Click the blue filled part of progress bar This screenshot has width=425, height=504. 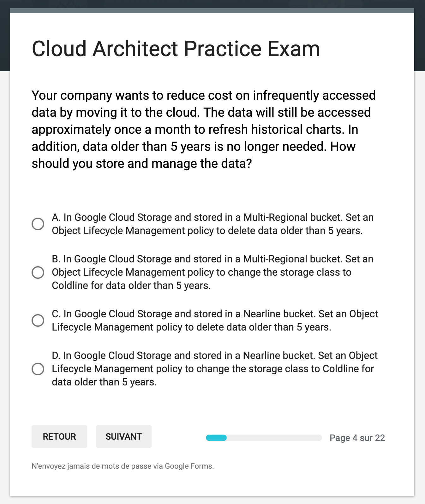pyautogui.click(x=216, y=438)
